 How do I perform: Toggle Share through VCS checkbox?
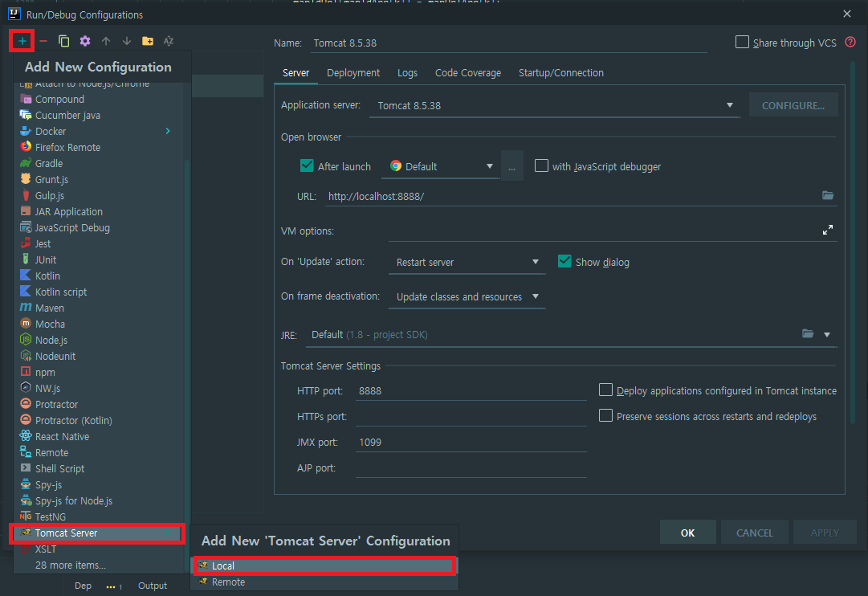[742, 42]
